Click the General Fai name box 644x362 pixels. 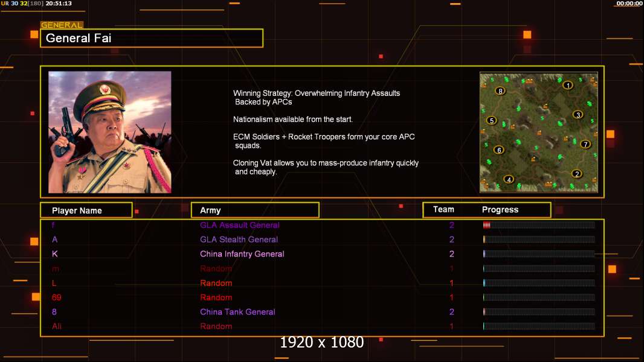pyautogui.click(x=152, y=38)
